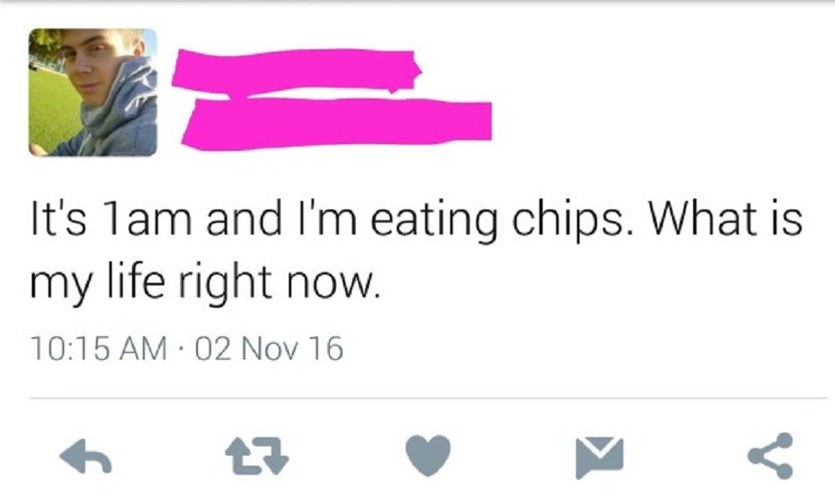Open the share icon options

coord(771,456)
